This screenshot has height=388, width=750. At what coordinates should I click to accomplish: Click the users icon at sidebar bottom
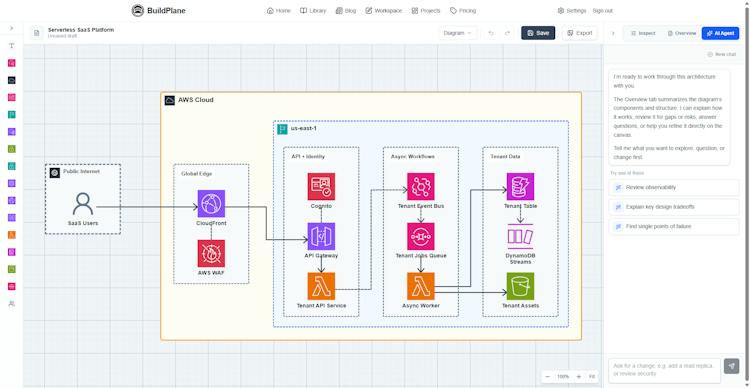[11, 304]
